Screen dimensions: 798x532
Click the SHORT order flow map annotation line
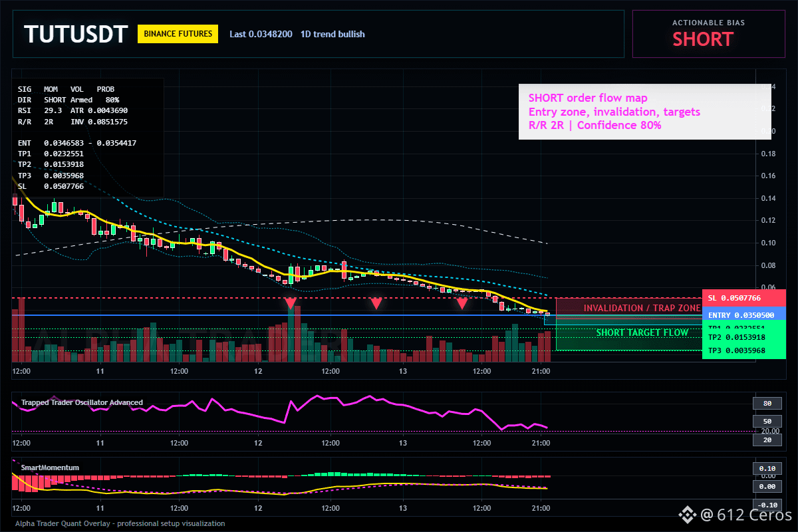tap(588, 98)
